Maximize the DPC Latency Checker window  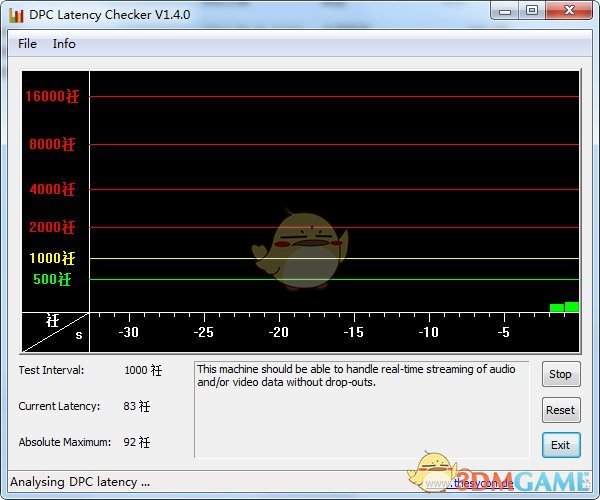pyautogui.click(x=532, y=10)
